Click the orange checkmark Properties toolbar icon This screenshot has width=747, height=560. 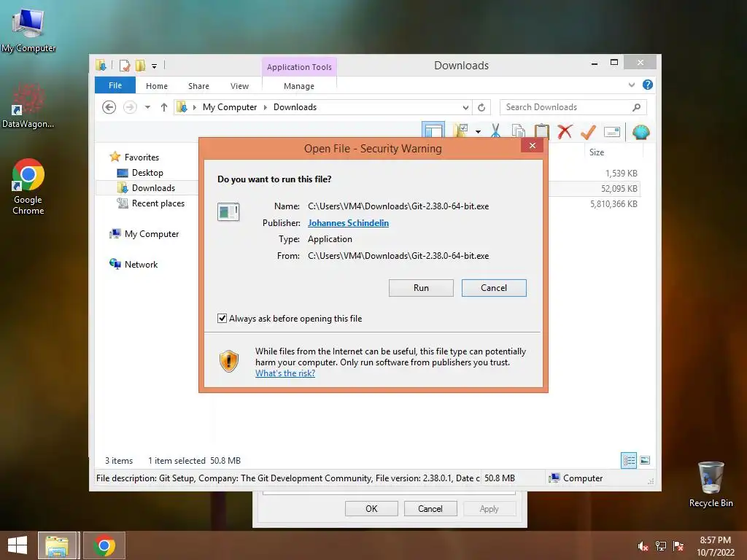(589, 131)
